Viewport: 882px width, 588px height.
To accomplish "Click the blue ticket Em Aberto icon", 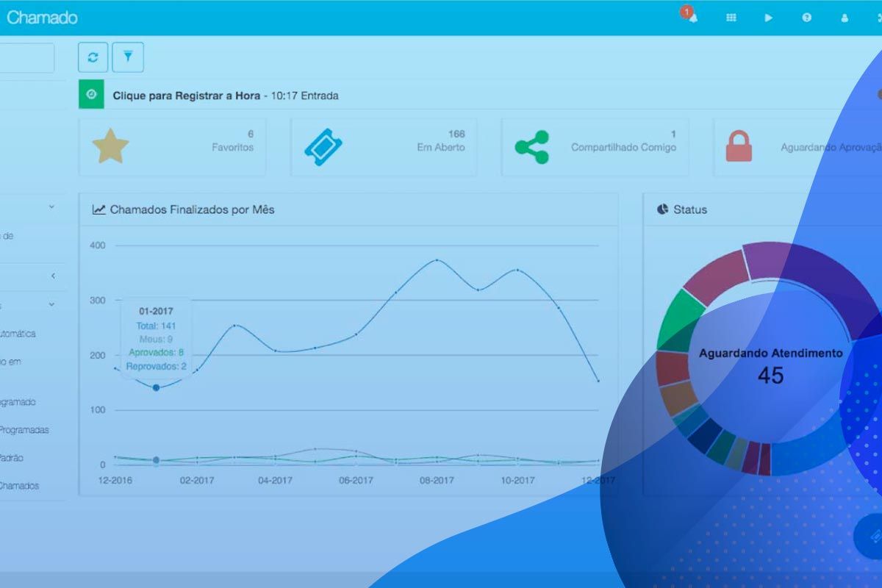I will point(323,146).
